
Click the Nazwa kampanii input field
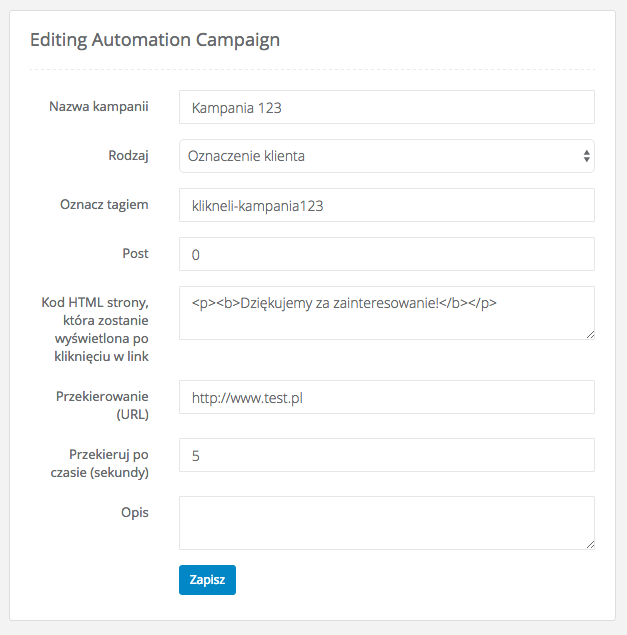pos(387,107)
